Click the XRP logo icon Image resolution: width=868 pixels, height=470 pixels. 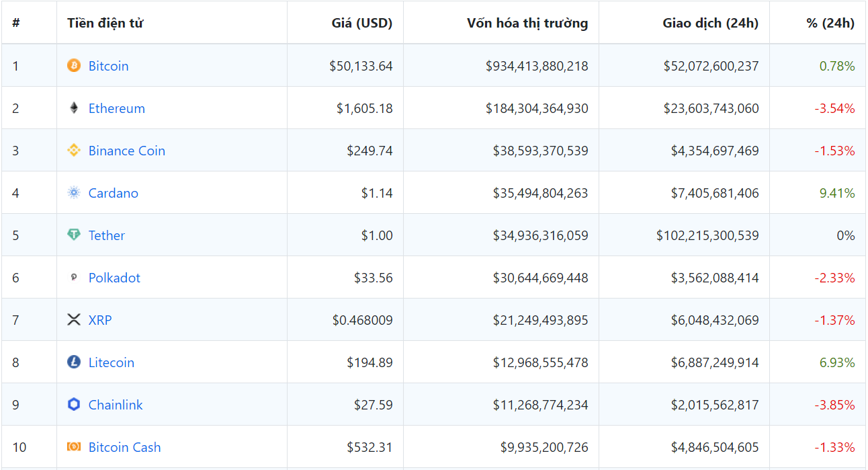click(74, 319)
